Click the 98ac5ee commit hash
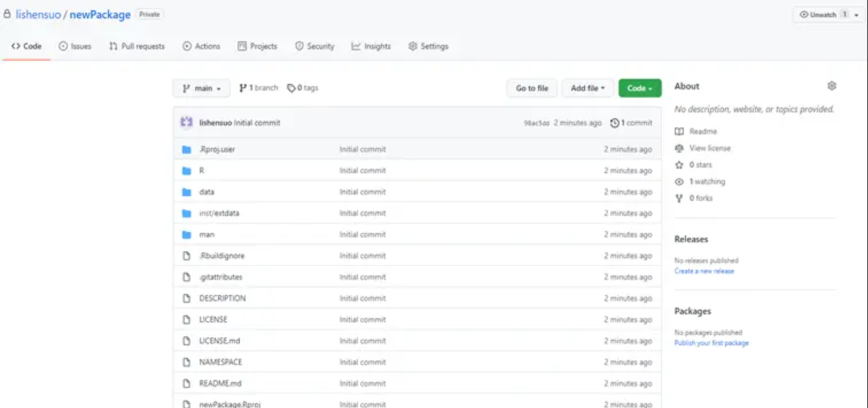The width and height of the screenshot is (868, 408). pos(536,123)
